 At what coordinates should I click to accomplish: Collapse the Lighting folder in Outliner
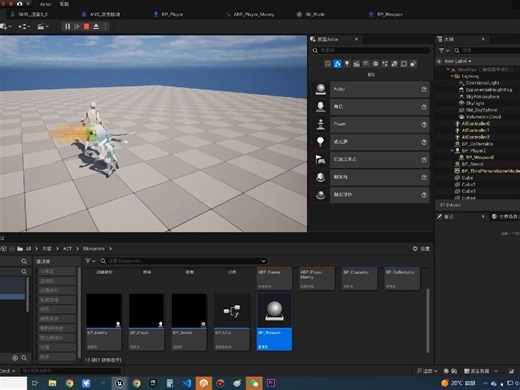coord(452,76)
